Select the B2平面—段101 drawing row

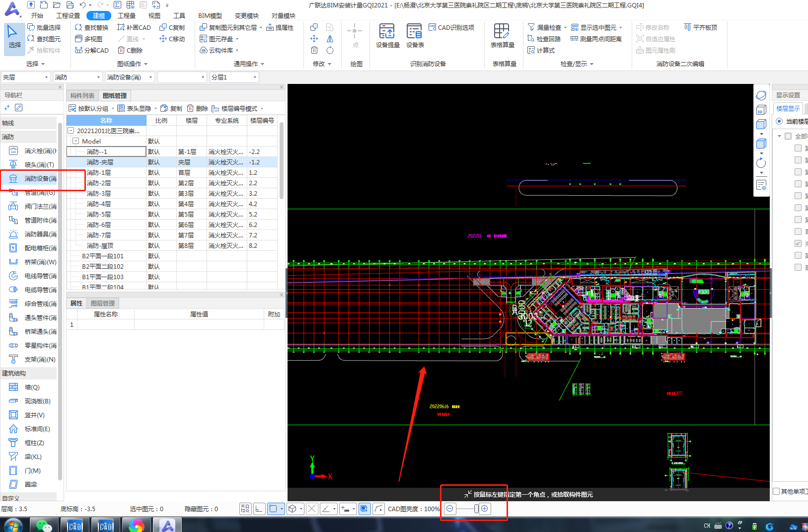click(172, 256)
